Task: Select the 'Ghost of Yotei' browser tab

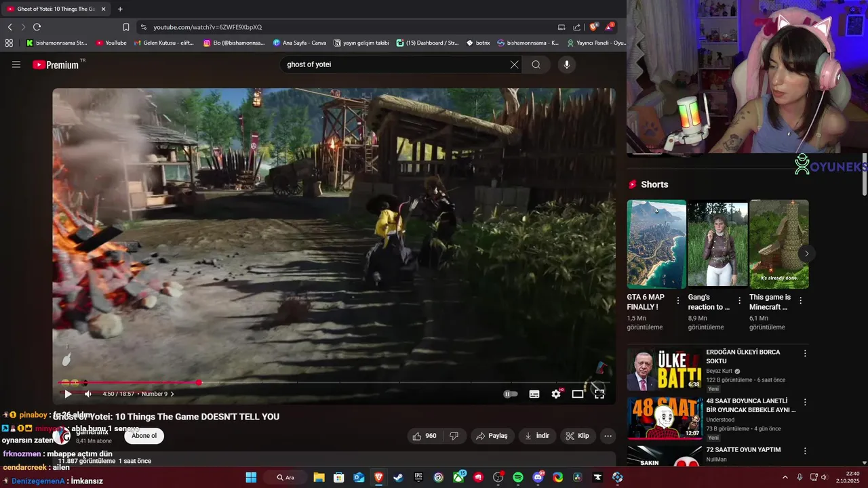Action: pos(56,9)
